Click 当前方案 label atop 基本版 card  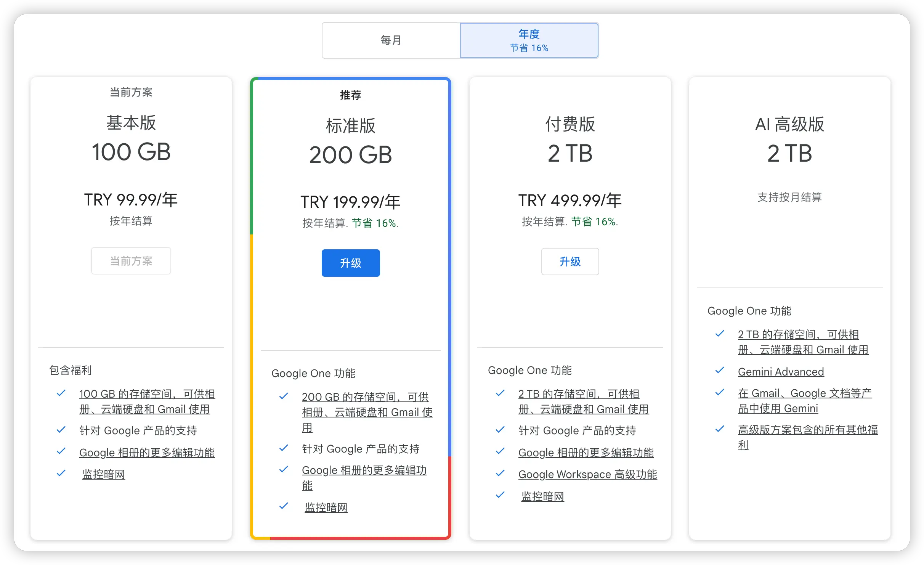[131, 92]
